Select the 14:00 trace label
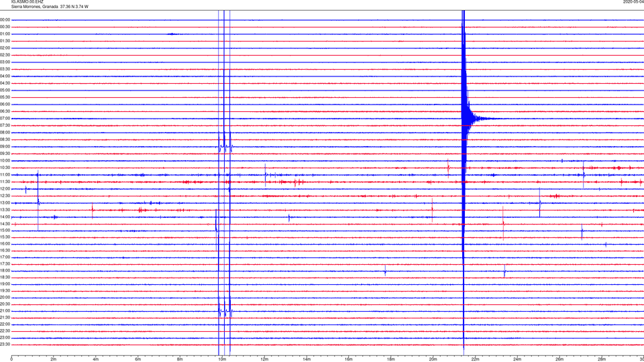 [5, 217]
